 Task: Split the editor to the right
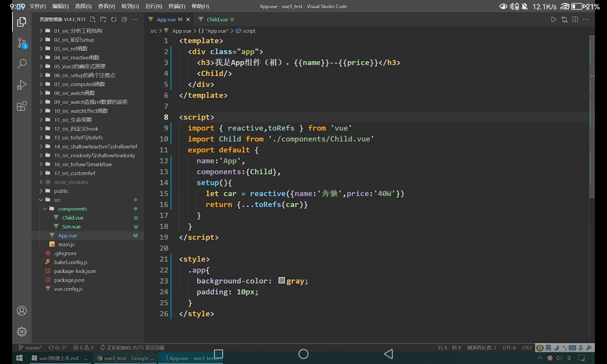point(575,19)
